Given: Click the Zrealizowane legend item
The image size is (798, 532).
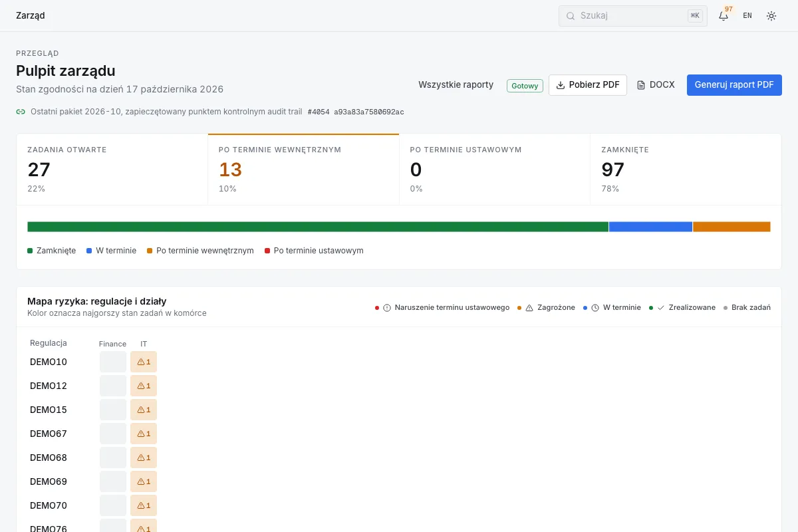Looking at the screenshot, I should pyautogui.click(x=682, y=307).
